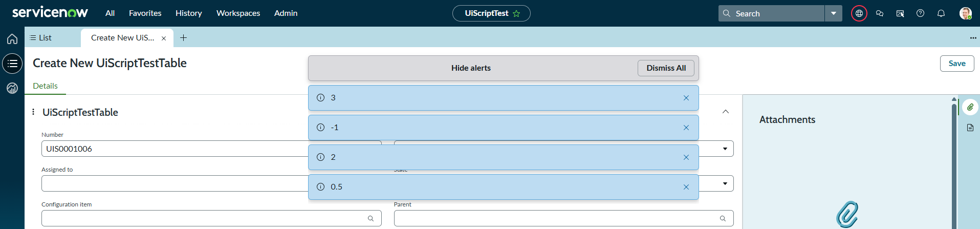This screenshot has height=229, width=980.
Task: Open the UiScriptTestTable section options menu
Action: (33, 112)
